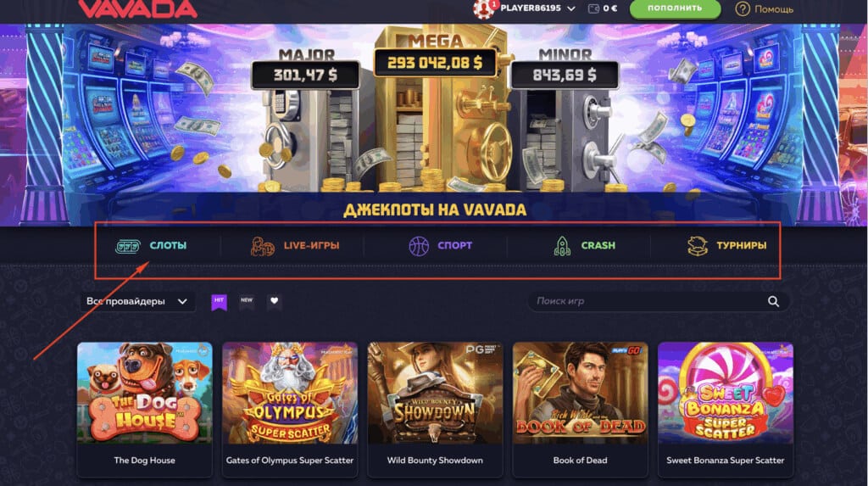Viewport: 868px width, 486px height.
Task: Click the question mark help icon
Action: point(743,8)
